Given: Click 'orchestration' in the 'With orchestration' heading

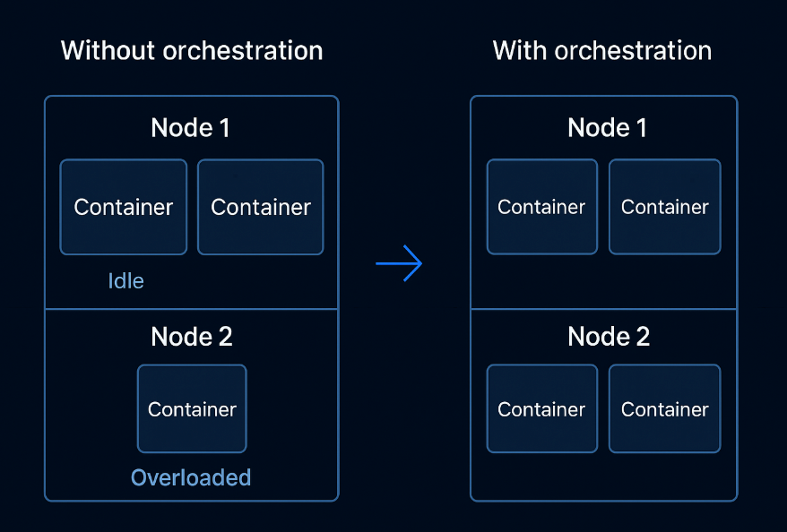Looking at the screenshot, I should pyautogui.click(x=633, y=50).
